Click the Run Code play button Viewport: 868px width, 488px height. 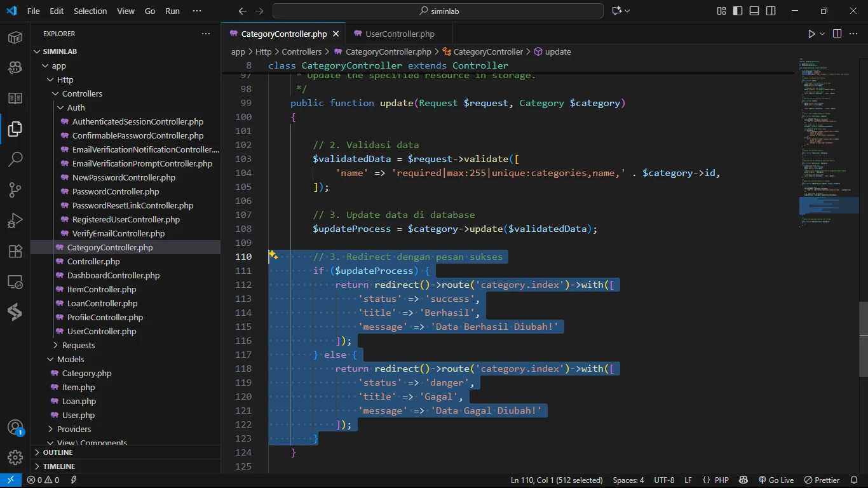811,34
